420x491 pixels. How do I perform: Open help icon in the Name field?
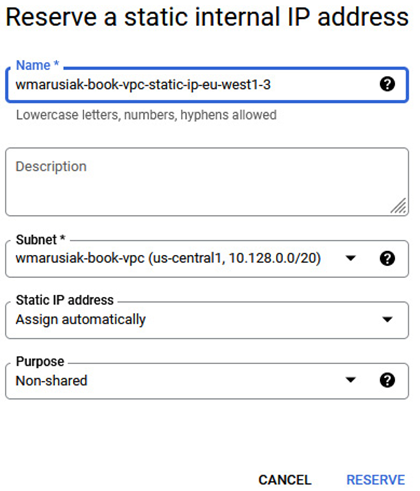(x=387, y=84)
